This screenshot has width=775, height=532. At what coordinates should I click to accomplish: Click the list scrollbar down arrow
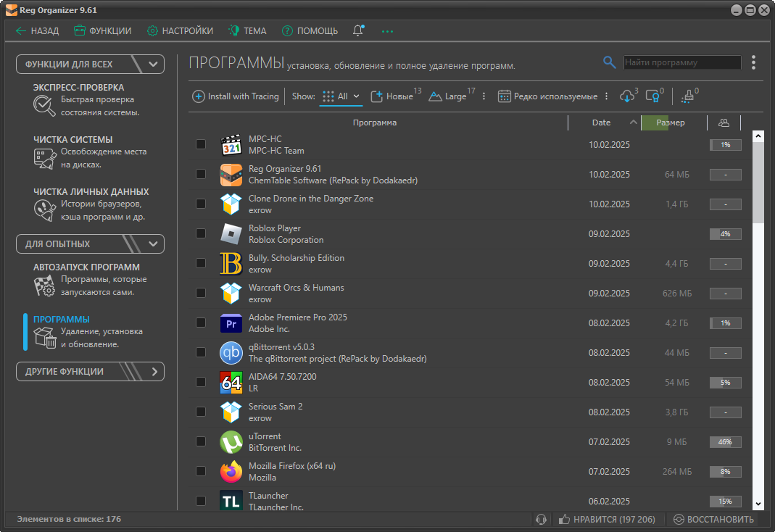tap(758, 504)
